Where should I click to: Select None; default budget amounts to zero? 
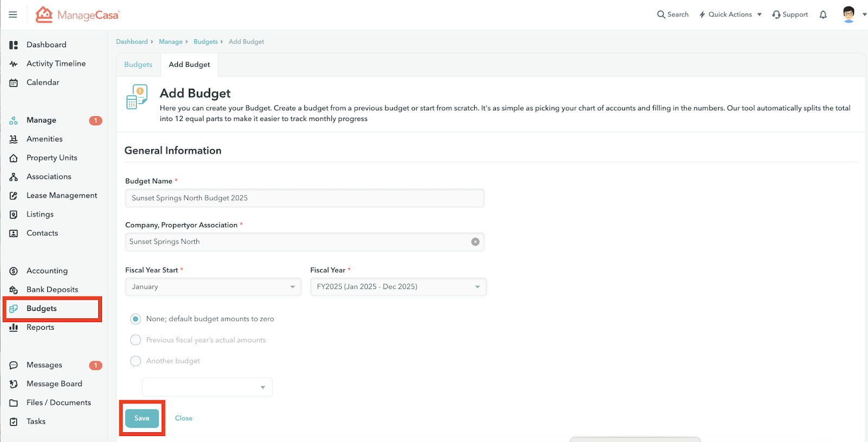click(x=136, y=319)
